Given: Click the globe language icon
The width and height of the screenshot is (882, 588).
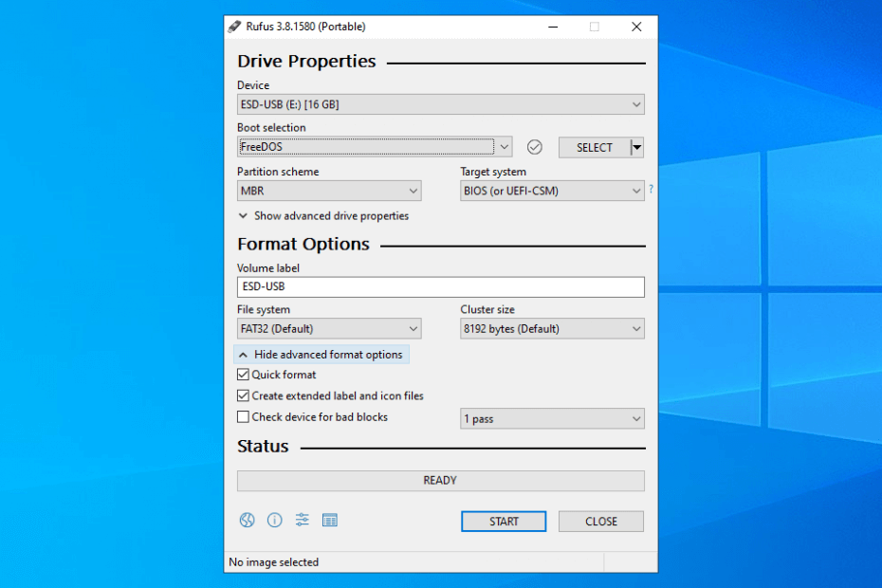Looking at the screenshot, I should point(247,520).
